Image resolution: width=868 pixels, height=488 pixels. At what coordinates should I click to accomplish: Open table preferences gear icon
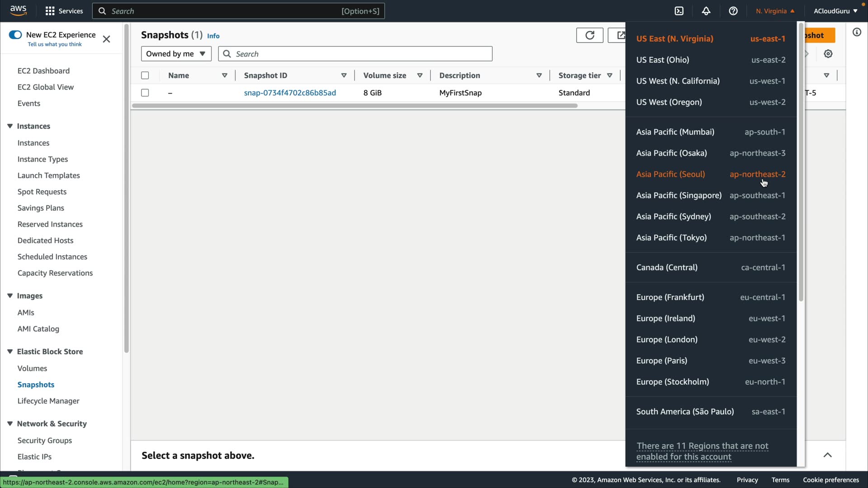(828, 54)
